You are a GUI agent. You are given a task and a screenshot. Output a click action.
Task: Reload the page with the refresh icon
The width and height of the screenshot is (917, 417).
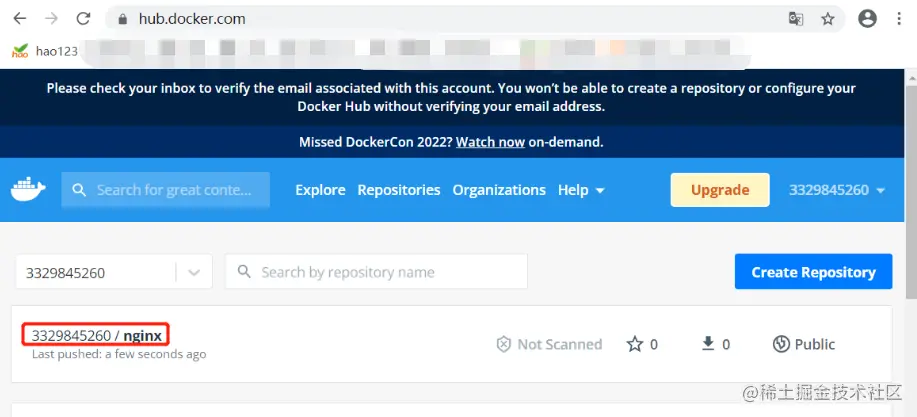(x=83, y=19)
